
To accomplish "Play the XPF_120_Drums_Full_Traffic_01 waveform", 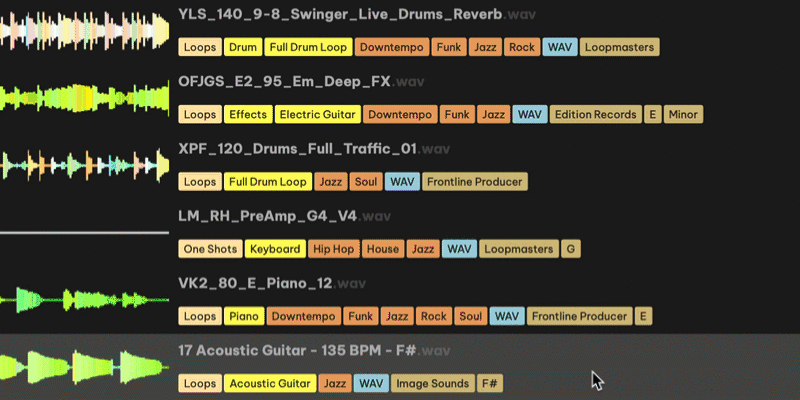I will [x=85, y=165].
